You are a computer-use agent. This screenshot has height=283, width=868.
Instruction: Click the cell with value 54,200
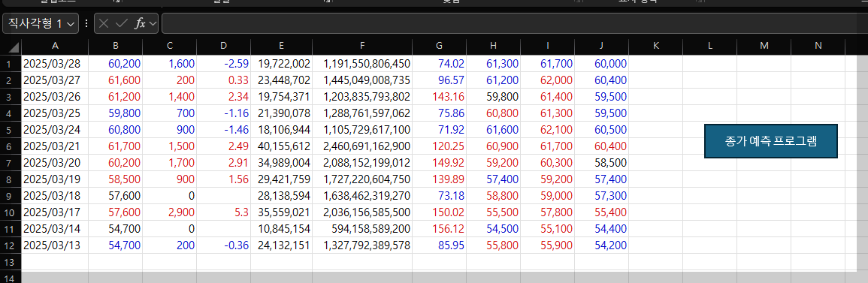click(x=602, y=245)
